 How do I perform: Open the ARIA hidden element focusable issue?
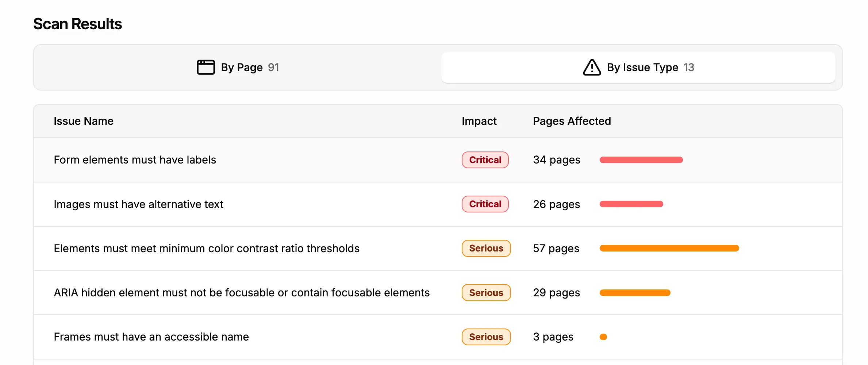(242, 292)
